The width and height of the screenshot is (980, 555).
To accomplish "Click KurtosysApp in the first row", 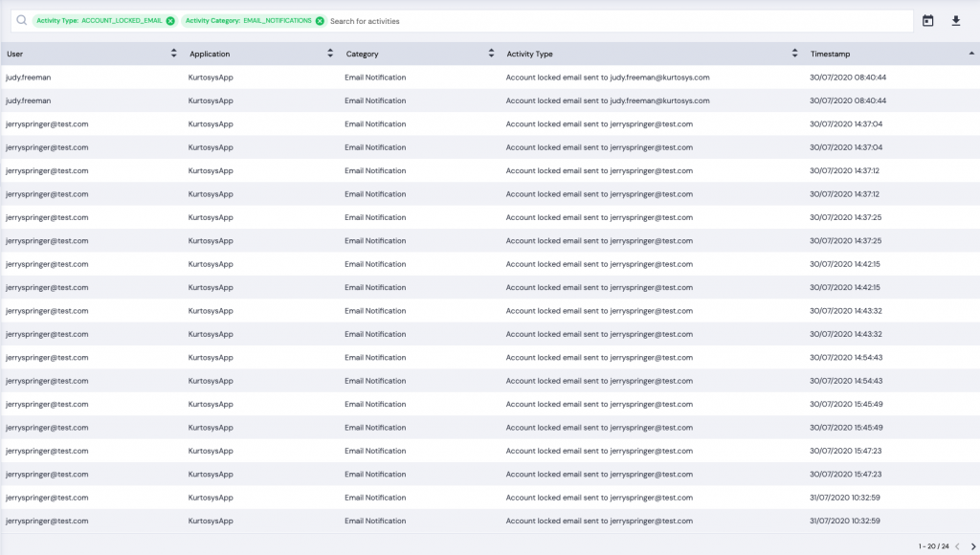I will (x=211, y=78).
